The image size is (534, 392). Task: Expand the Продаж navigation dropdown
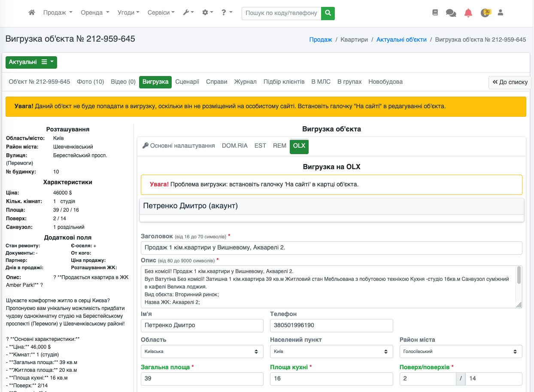click(58, 13)
